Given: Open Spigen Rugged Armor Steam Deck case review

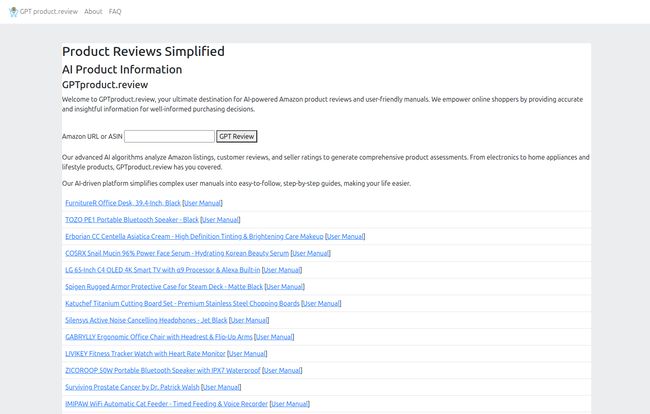Looking at the screenshot, I should [164, 287].
